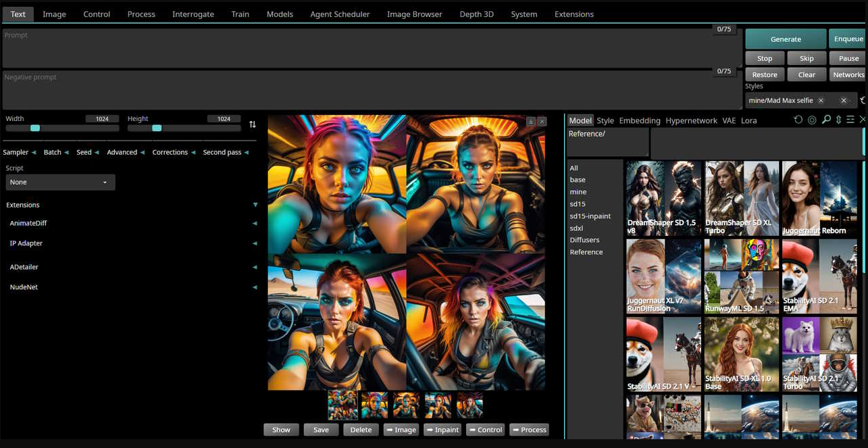
Task: Select the sdxl folder in the model list
Action: (x=576, y=228)
